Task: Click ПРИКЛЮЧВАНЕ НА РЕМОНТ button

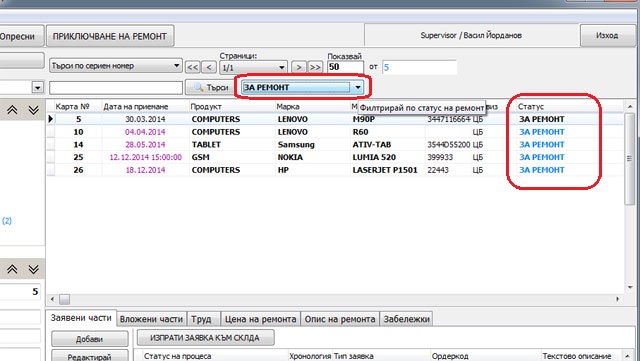Action: [110, 36]
